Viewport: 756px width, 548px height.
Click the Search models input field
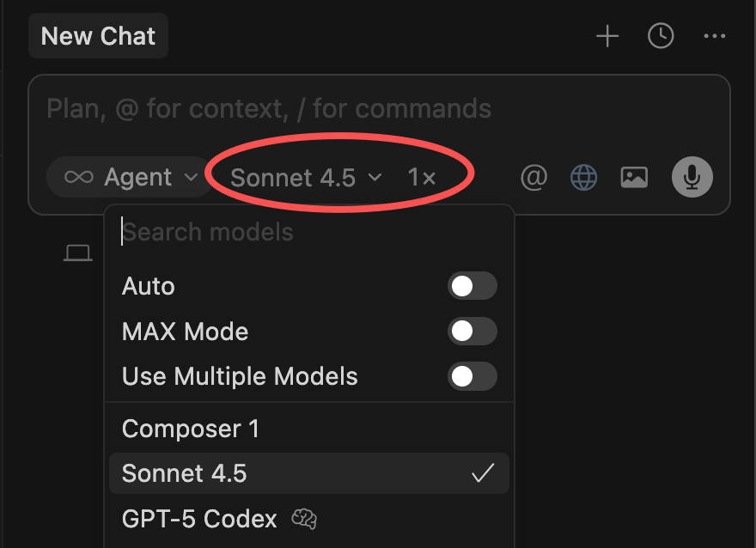click(258, 232)
